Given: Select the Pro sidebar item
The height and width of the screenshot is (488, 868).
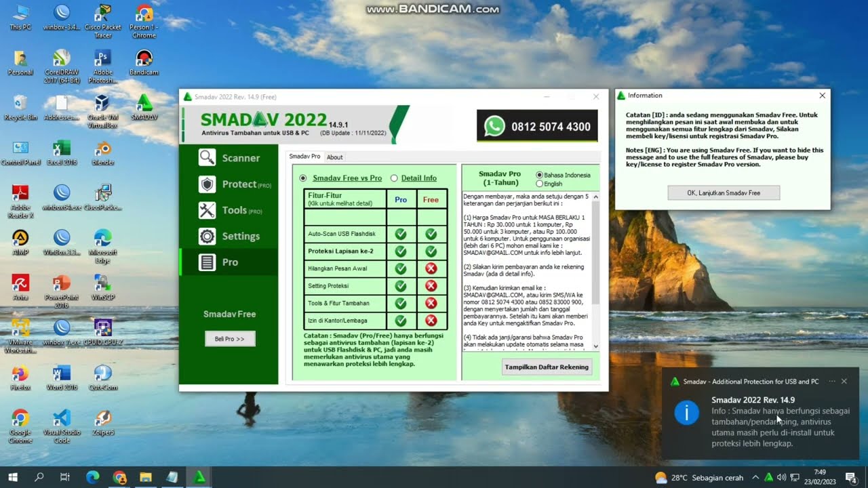Looking at the screenshot, I should point(229,262).
